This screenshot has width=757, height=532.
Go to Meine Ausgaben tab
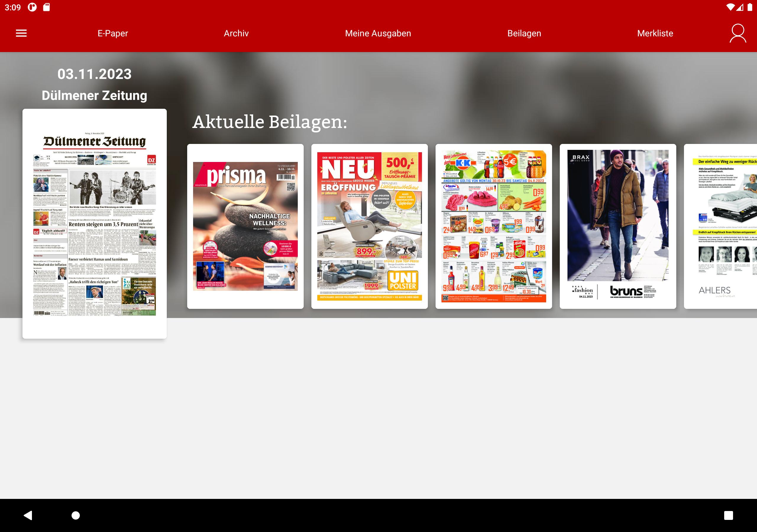click(x=378, y=33)
